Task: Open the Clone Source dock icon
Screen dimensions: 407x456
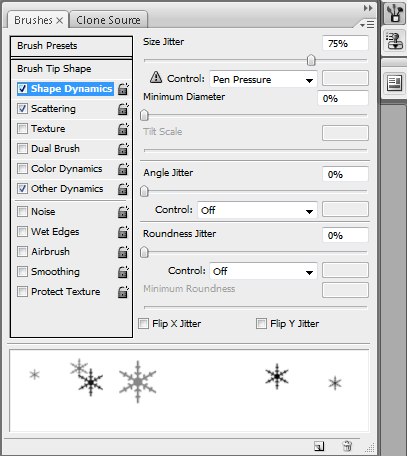Action: pyautogui.click(x=394, y=41)
